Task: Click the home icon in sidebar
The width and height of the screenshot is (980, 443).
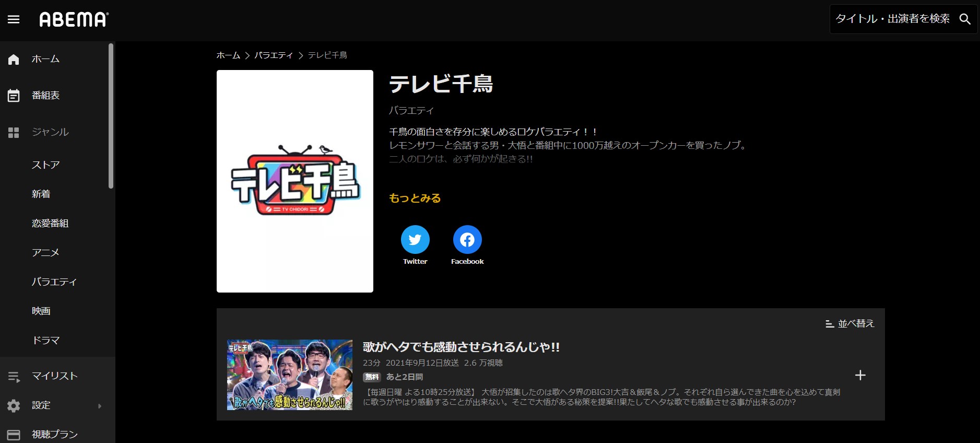Action: (14, 60)
